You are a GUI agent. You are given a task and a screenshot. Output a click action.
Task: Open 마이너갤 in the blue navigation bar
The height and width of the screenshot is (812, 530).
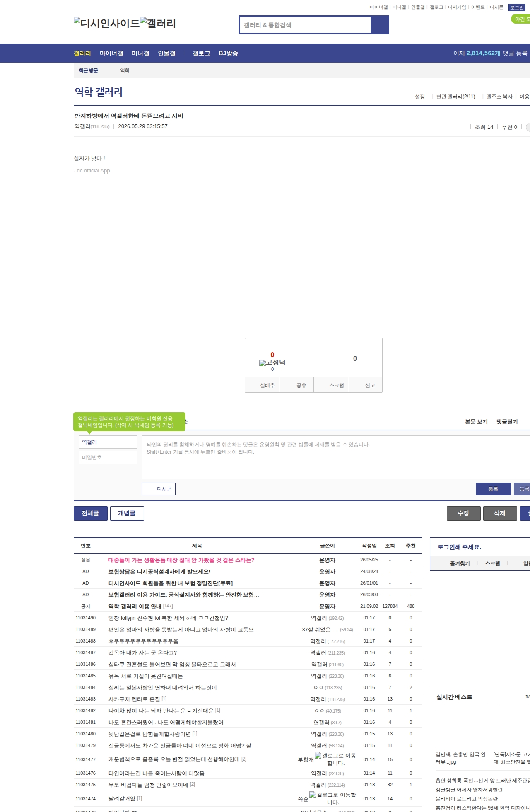click(111, 53)
